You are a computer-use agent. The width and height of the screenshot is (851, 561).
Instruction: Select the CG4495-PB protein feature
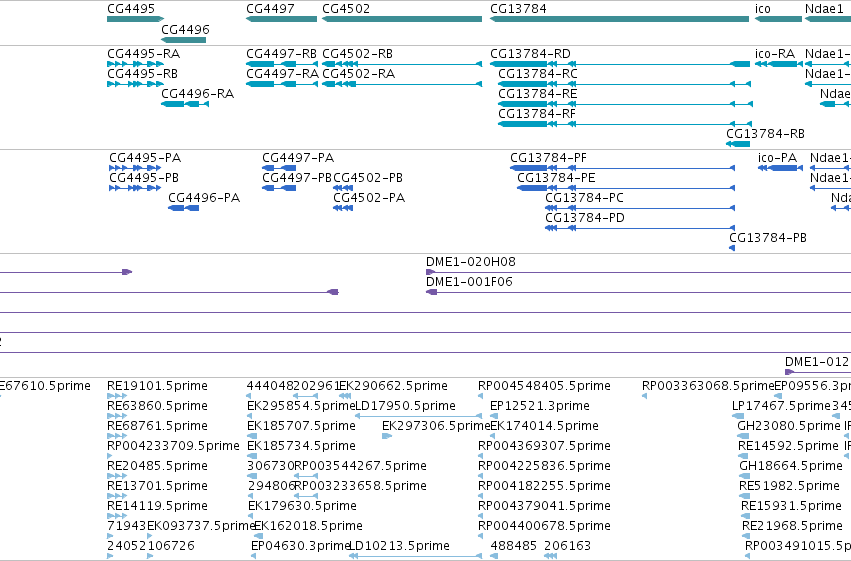(x=135, y=188)
